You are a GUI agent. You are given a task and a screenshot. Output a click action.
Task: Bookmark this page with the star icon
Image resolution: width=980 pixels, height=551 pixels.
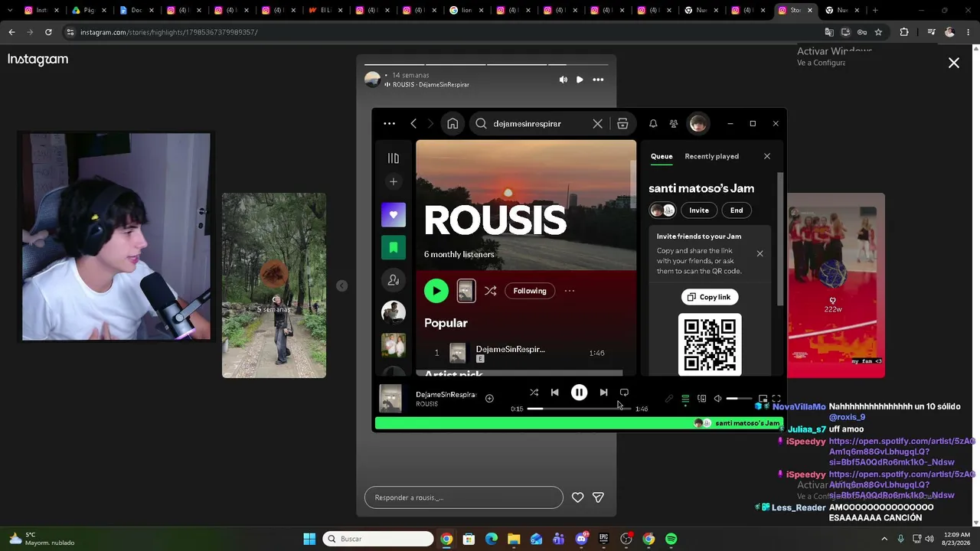pyautogui.click(x=878, y=32)
